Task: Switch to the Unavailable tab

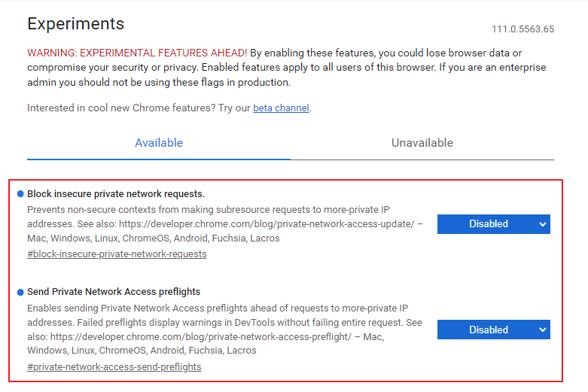Action: [x=422, y=143]
